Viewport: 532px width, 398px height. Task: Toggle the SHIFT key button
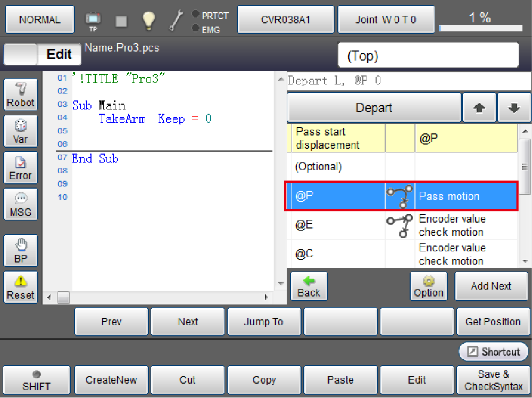pyautogui.click(x=36, y=380)
